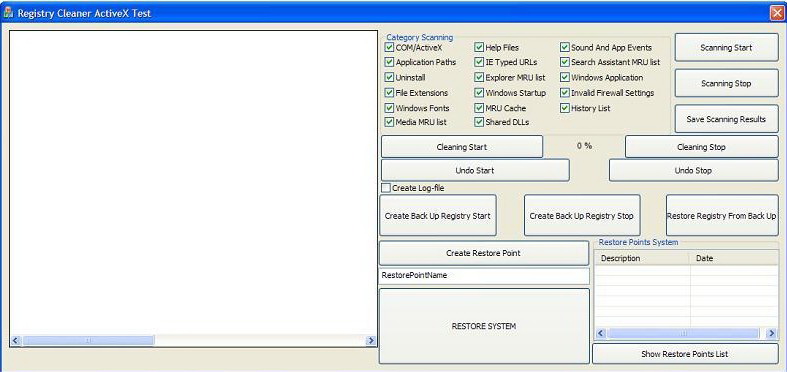Click Restore Registry From Back Up
Viewport: 787px width, 372px height.
[722, 215]
